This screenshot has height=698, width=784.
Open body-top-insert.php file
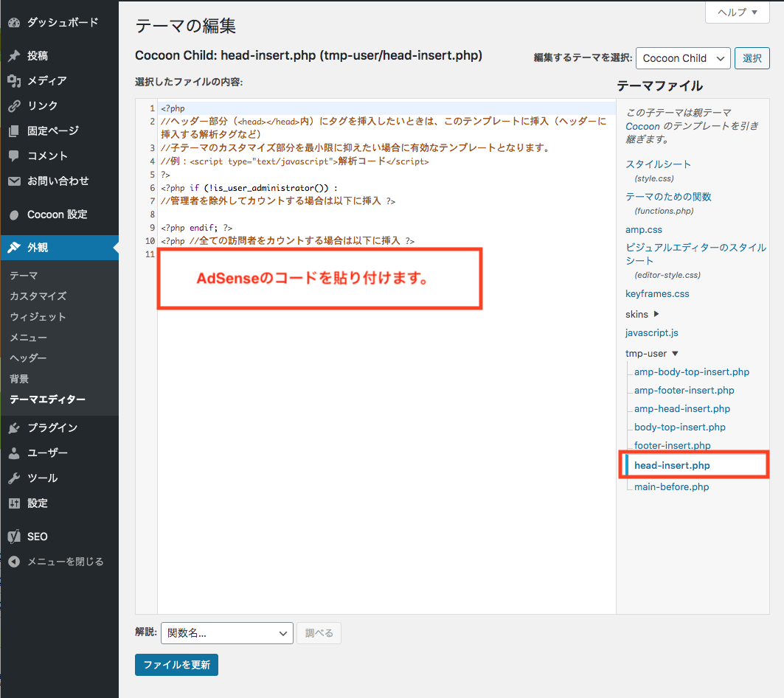click(679, 427)
